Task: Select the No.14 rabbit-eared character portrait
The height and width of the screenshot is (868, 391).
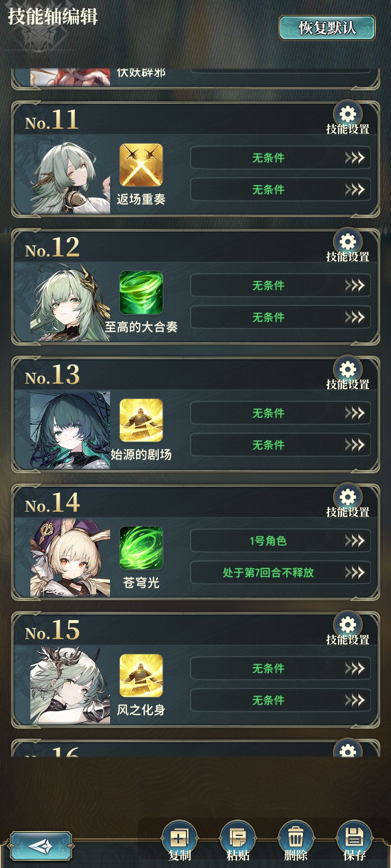Action: [70, 558]
